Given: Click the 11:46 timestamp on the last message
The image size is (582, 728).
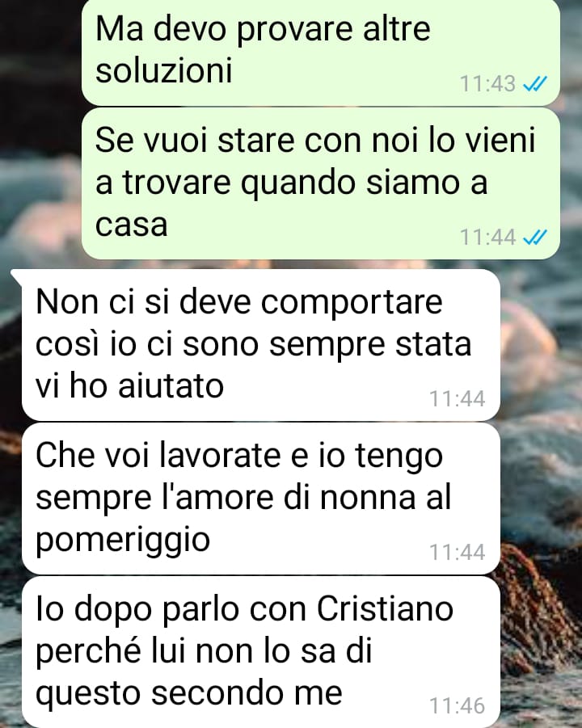Looking at the screenshot, I should pyautogui.click(x=457, y=705).
